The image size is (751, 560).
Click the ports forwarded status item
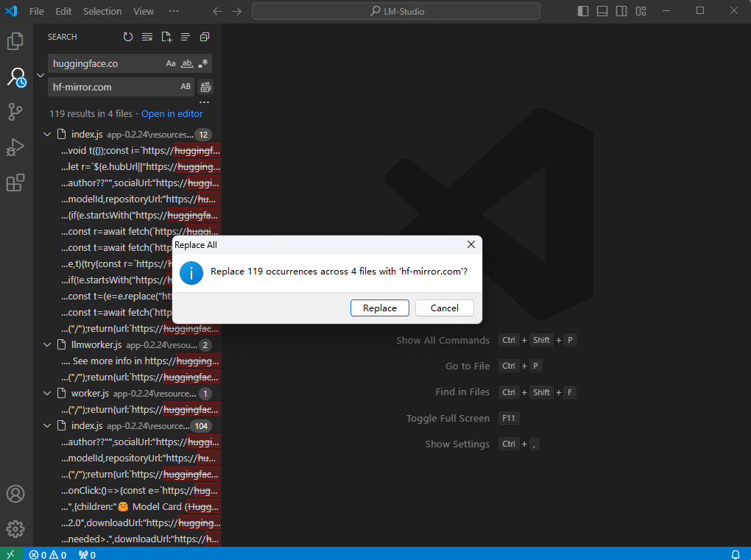click(x=87, y=554)
